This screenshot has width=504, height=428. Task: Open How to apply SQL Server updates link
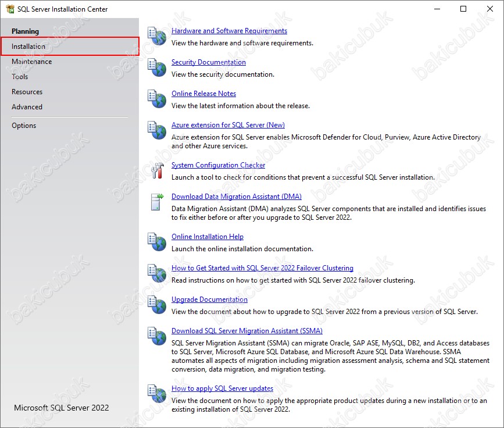pos(223,388)
